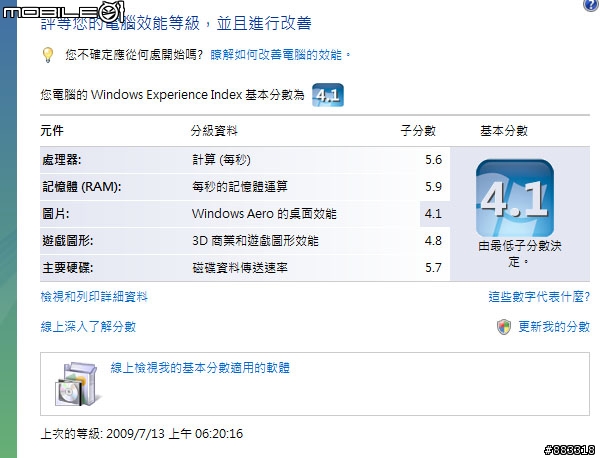Click the 分級資料 column header
The height and width of the screenshot is (458, 600).
click(x=214, y=131)
